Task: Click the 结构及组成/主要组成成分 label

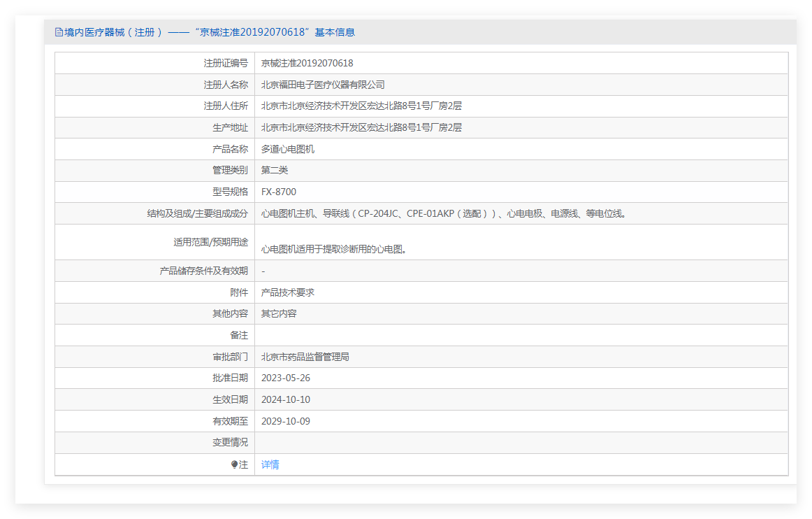Action: point(198,213)
